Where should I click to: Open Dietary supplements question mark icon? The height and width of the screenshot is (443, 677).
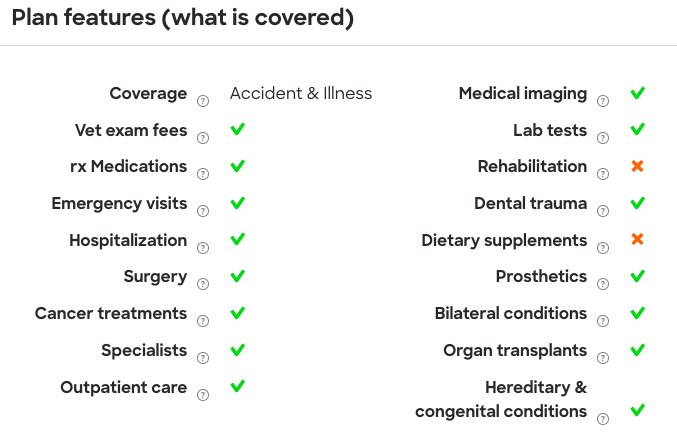tap(603, 248)
